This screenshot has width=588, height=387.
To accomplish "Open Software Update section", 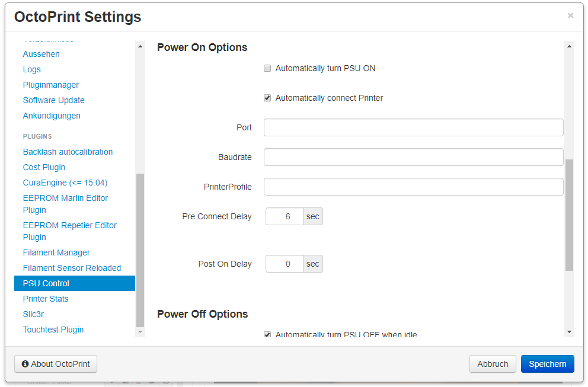I will tap(53, 100).
